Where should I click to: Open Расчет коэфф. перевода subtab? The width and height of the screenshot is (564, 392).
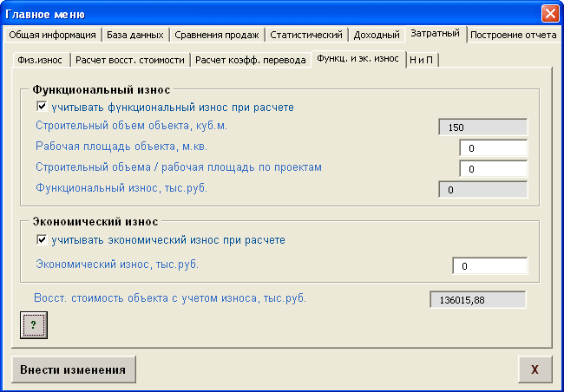(251, 60)
